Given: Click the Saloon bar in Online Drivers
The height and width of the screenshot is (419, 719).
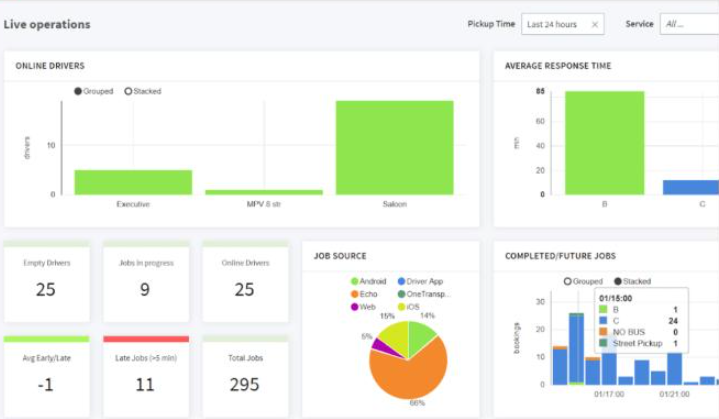Looking at the screenshot, I should pos(395,148).
